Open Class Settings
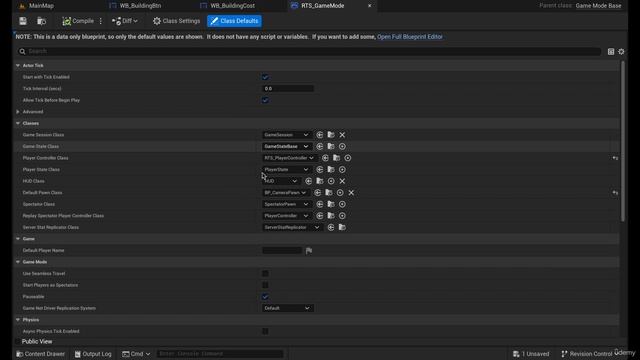This screenshot has height=360, width=640. click(x=176, y=21)
